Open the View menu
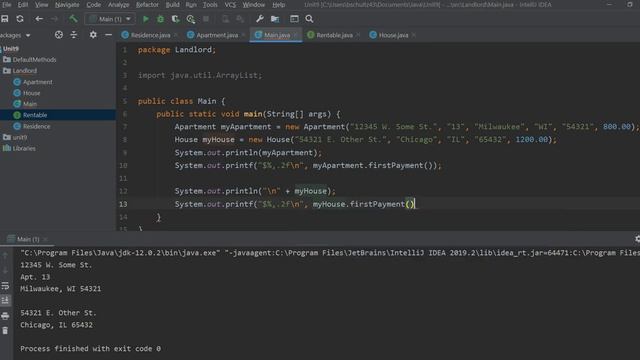Image resolution: width=640 pixels, height=360 pixels. (41, 5)
